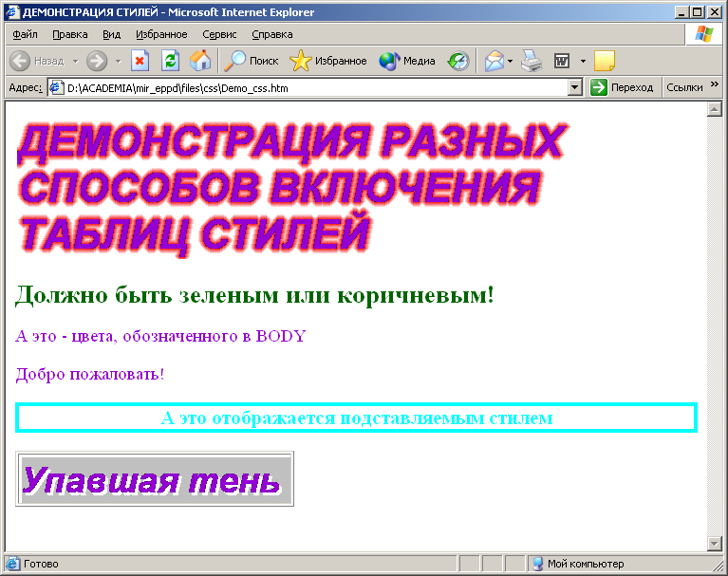Click the Мой компьютер zone in status bar
This screenshot has width=728, height=576.
(x=578, y=564)
